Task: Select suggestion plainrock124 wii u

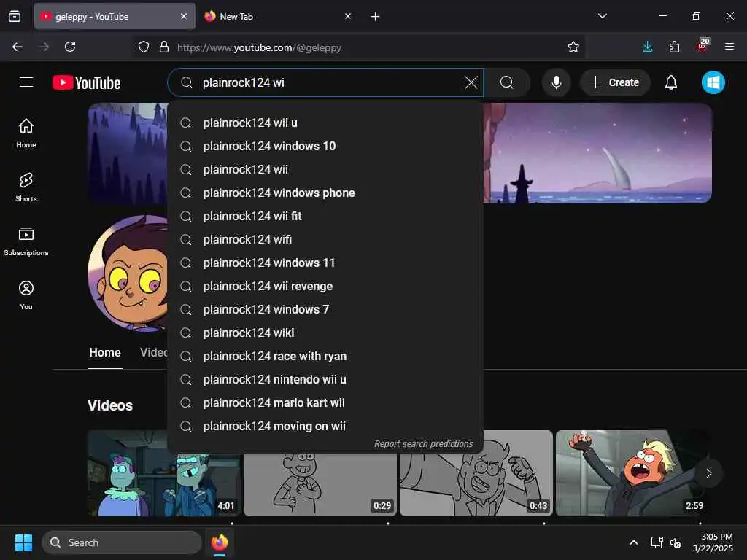Action: tap(325, 122)
